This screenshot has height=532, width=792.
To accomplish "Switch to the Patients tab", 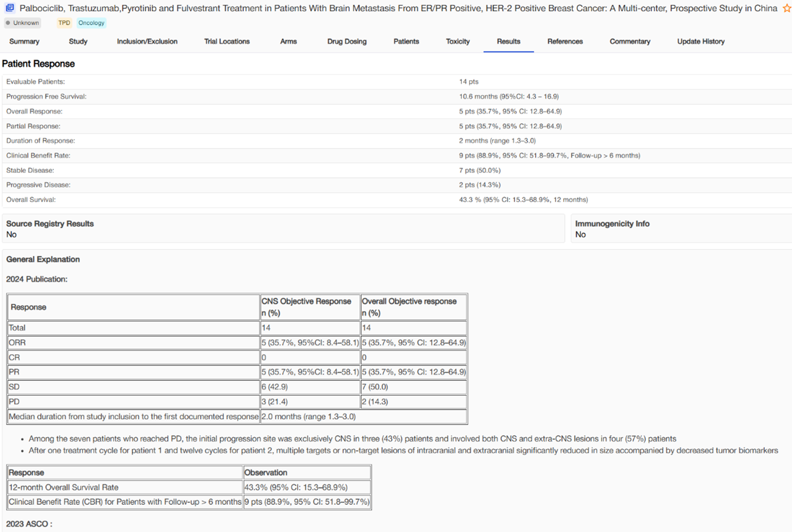I will 406,41.
